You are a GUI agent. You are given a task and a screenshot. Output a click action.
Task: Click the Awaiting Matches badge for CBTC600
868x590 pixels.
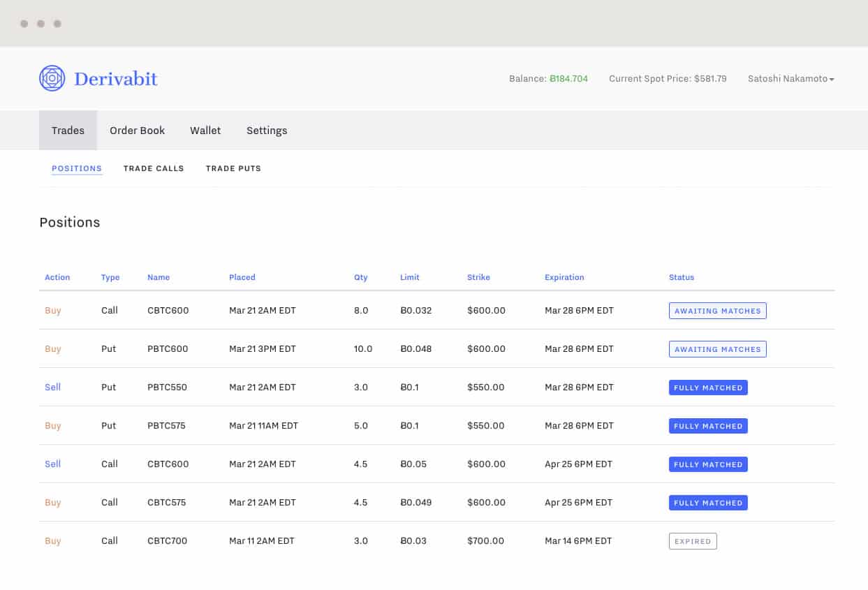(717, 311)
